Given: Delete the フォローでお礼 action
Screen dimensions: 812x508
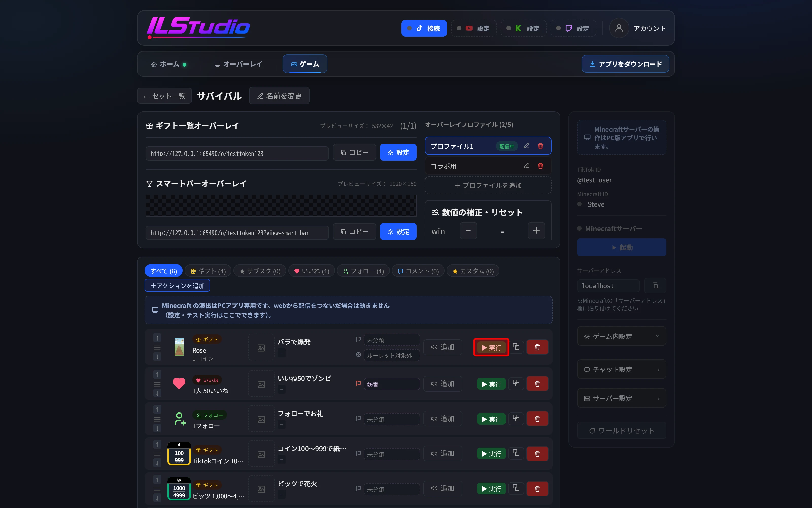Looking at the screenshot, I should click(x=537, y=419).
